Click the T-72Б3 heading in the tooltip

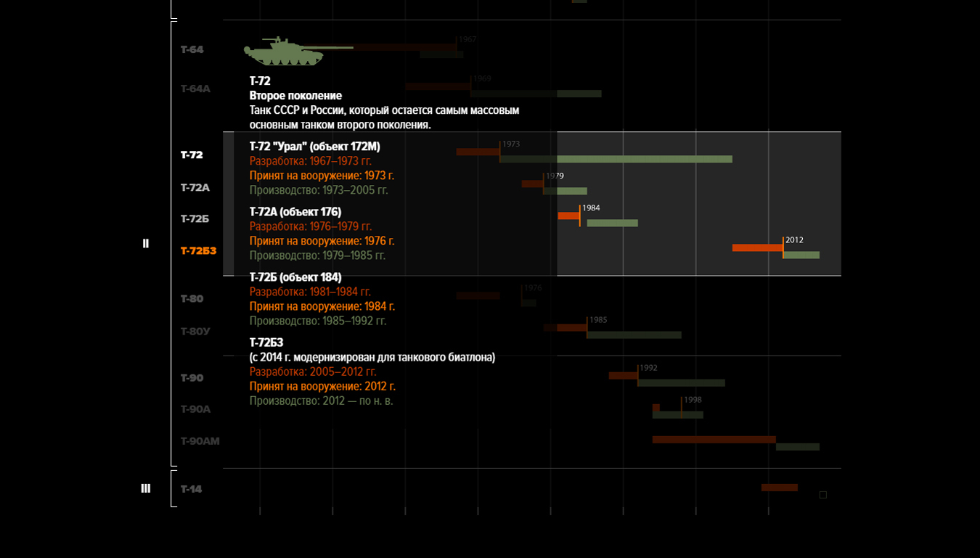[x=266, y=342]
